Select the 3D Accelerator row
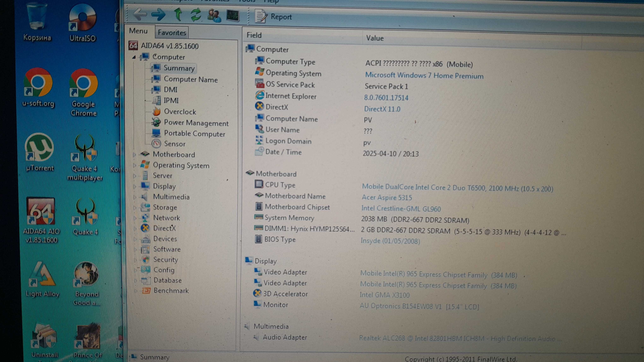 click(x=331, y=294)
